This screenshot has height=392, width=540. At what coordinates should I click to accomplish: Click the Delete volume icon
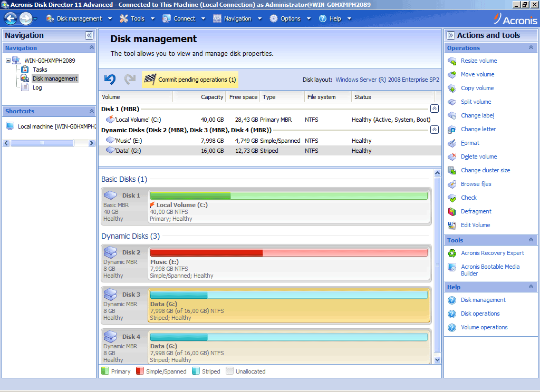coord(452,157)
